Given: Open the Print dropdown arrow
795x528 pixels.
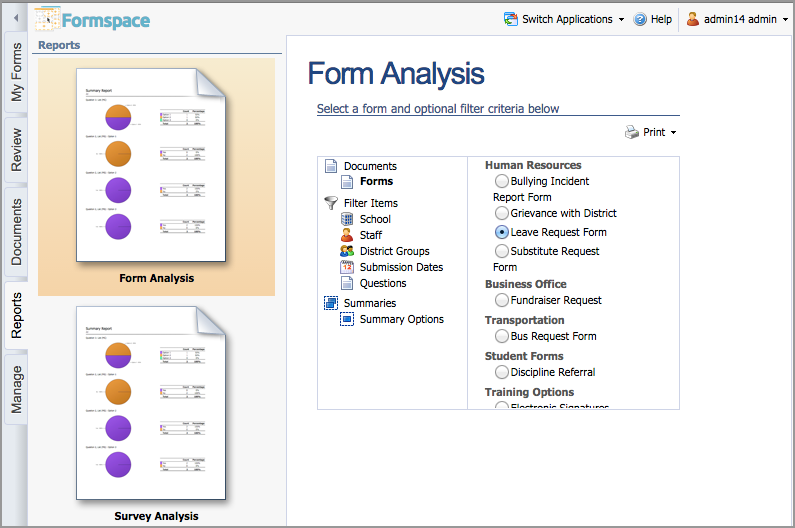Looking at the screenshot, I should pos(673,132).
